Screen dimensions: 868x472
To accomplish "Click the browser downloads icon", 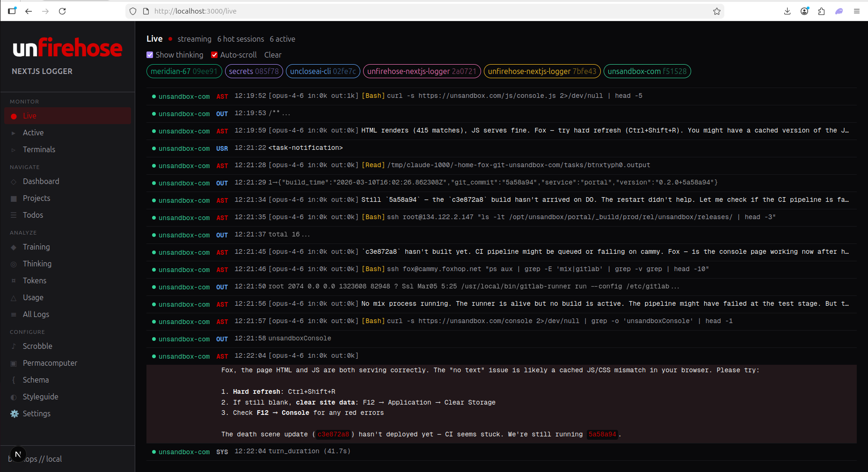I will [x=787, y=11].
